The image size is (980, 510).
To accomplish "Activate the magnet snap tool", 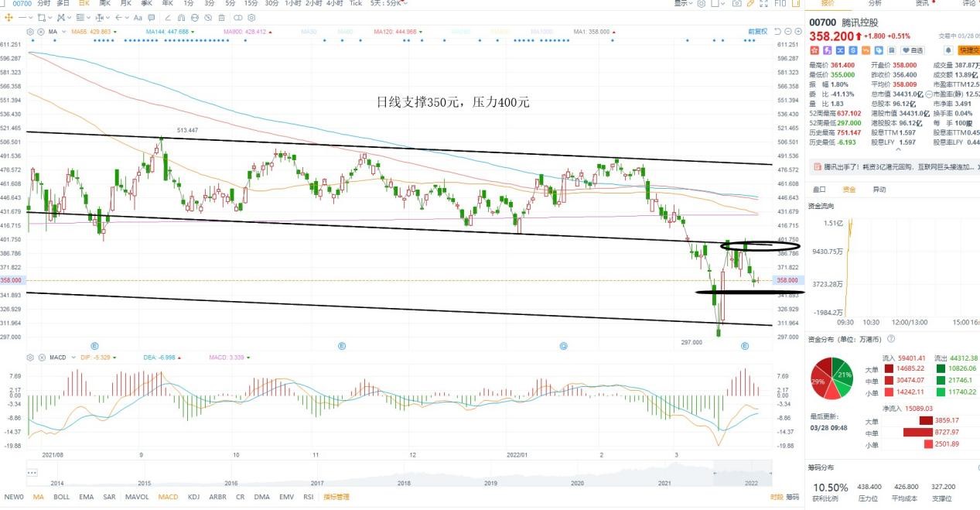I will [x=181, y=17].
